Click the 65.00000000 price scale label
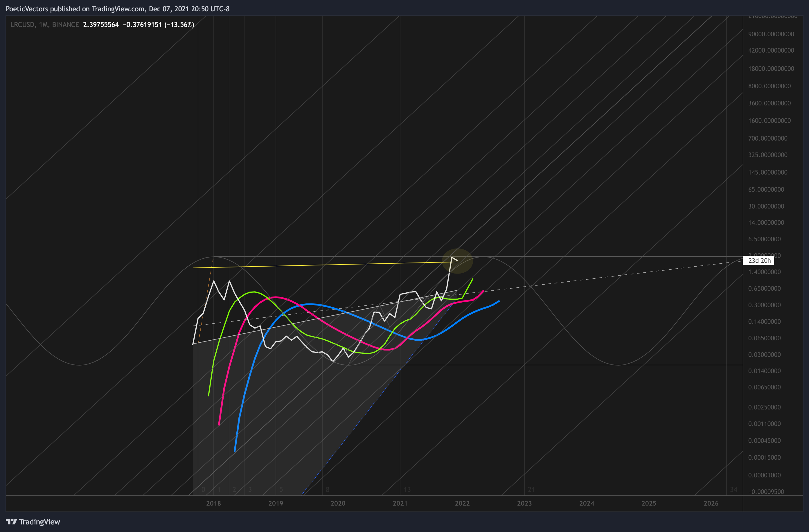Screen dimensions: 809x532 [766, 189]
